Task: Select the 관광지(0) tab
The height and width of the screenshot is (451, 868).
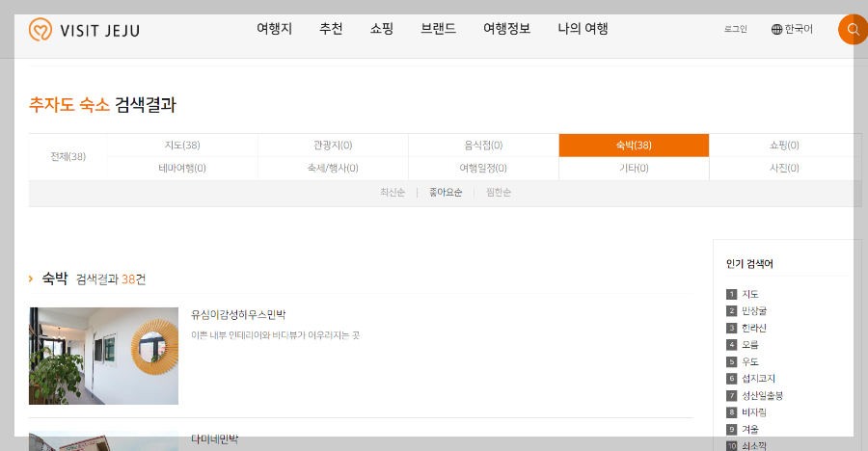Action: tap(333, 145)
